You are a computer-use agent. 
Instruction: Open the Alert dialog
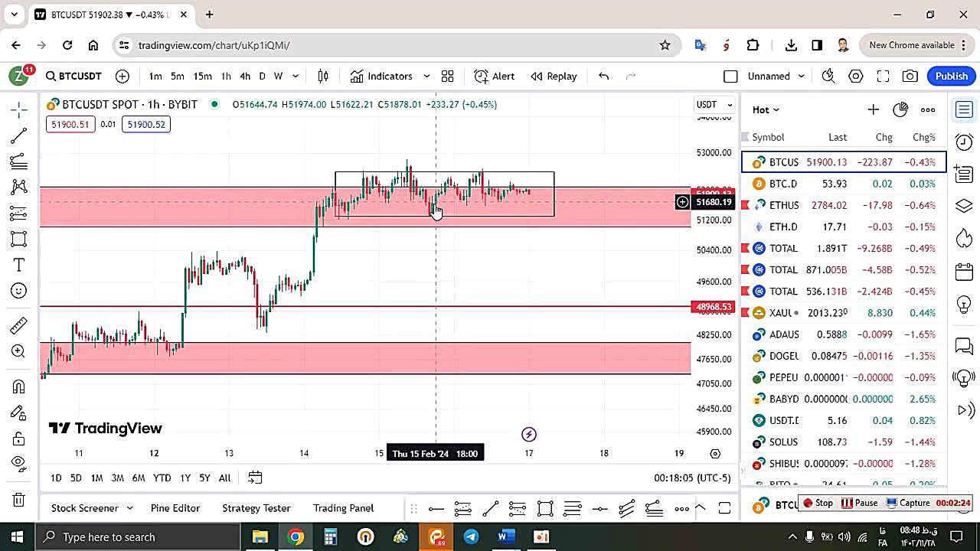click(x=494, y=76)
